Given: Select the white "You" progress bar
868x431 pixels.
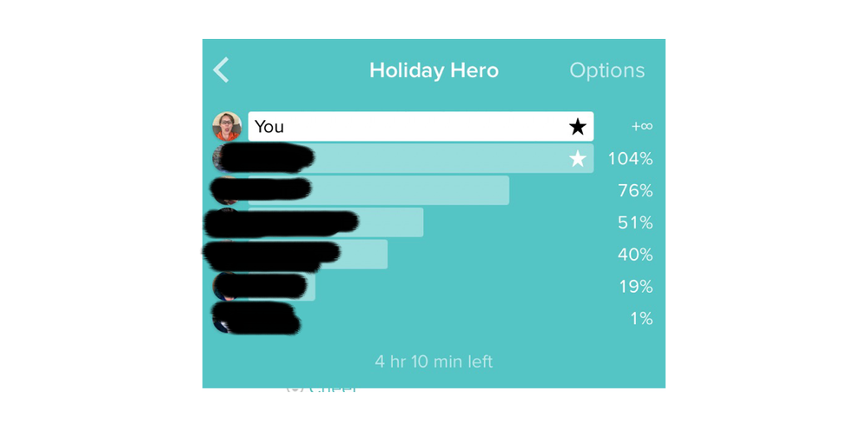Looking at the screenshot, I should pyautogui.click(x=421, y=126).
